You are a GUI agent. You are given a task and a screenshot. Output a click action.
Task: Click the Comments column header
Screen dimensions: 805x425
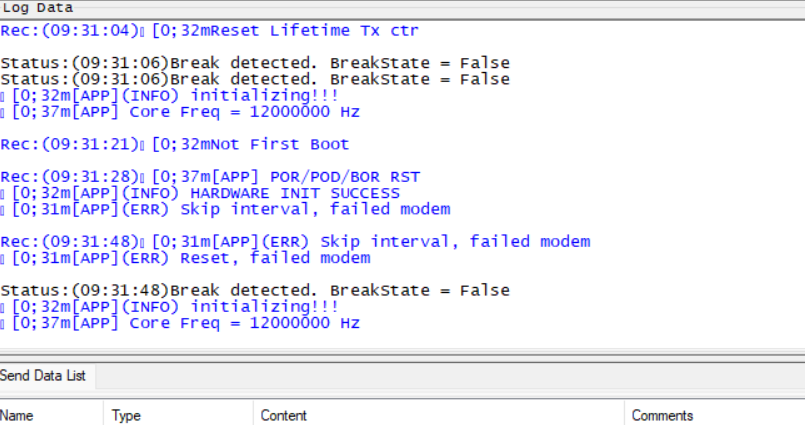coord(661,415)
